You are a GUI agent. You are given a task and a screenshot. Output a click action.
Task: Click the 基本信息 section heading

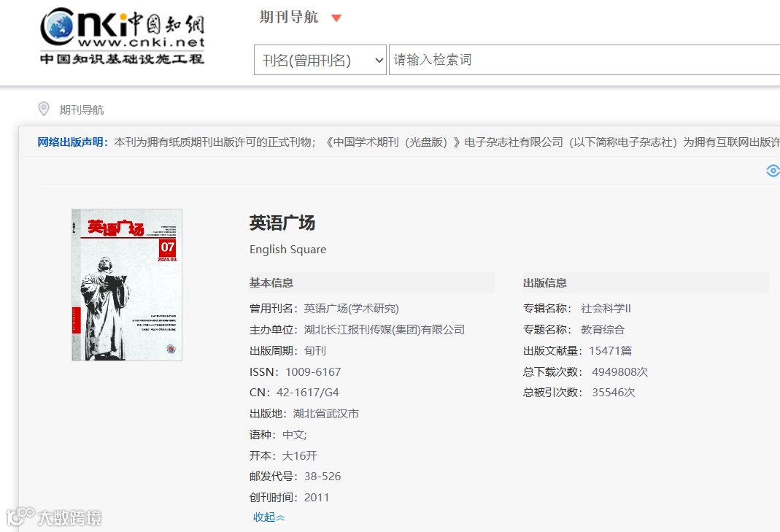[x=271, y=283]
